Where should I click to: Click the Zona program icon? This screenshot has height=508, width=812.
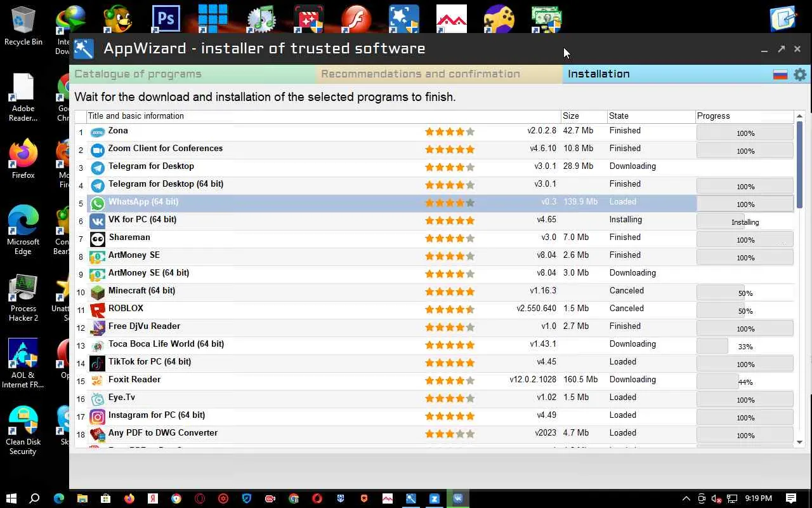coord(97,132)
